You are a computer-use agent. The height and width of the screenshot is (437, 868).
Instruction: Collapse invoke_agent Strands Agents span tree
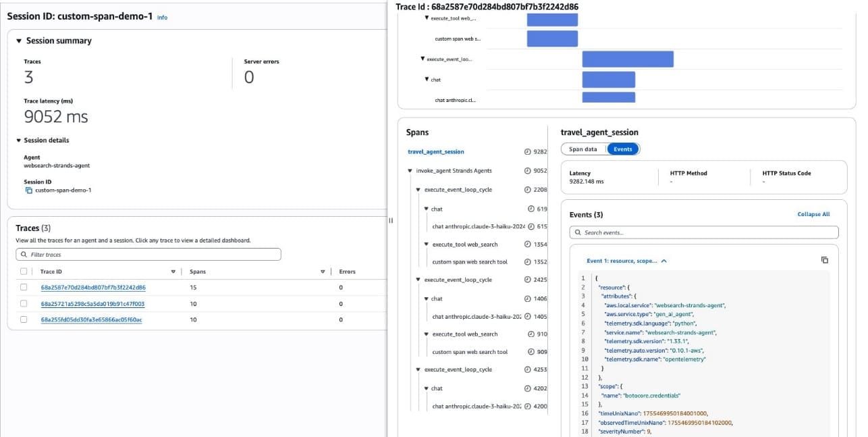410,171
